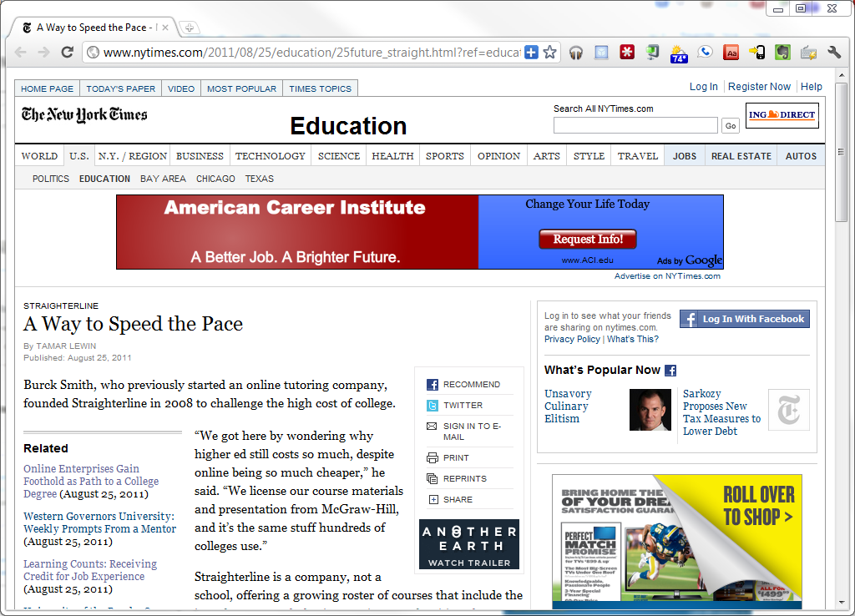Click the Request Info! ad button

tap(588, 240)
